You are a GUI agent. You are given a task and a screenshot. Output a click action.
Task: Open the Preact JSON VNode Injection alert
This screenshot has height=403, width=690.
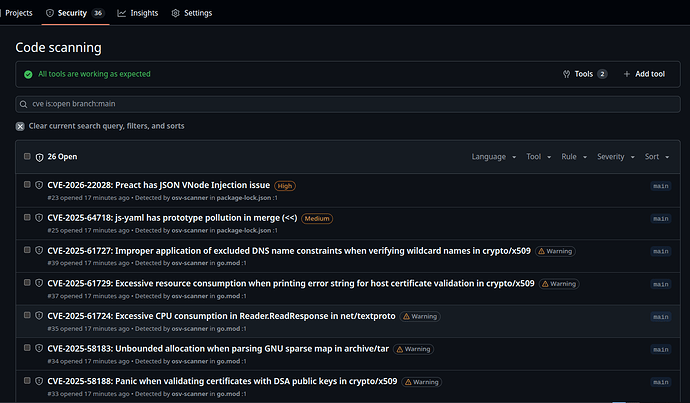point(159,185)
